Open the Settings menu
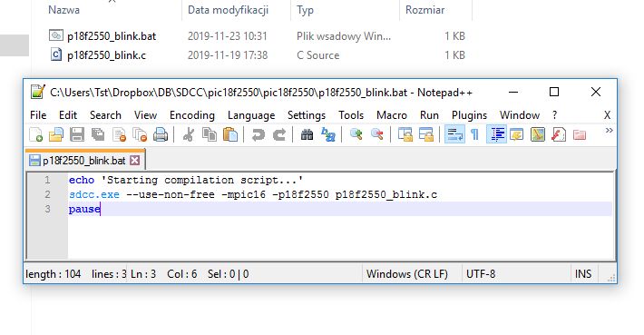This screenshot has width=644, height=335. tap(307, 115)
